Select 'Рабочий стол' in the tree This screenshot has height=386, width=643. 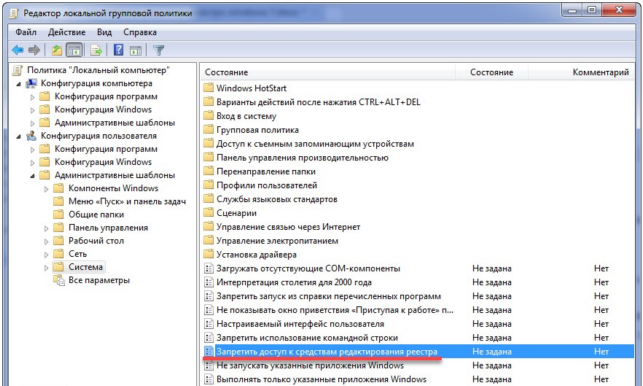click(96, 241)
